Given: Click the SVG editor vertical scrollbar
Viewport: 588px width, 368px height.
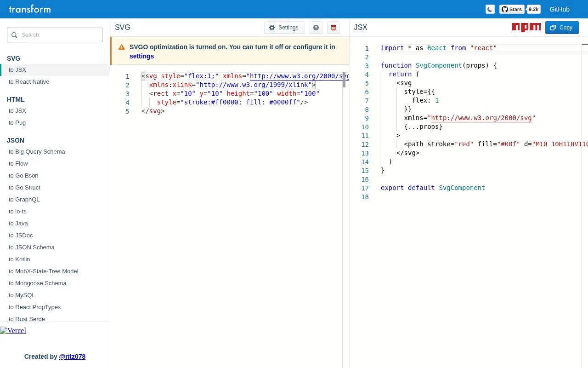Looking at the screenshot, I should pyautogui.click(x=344, y=80).
